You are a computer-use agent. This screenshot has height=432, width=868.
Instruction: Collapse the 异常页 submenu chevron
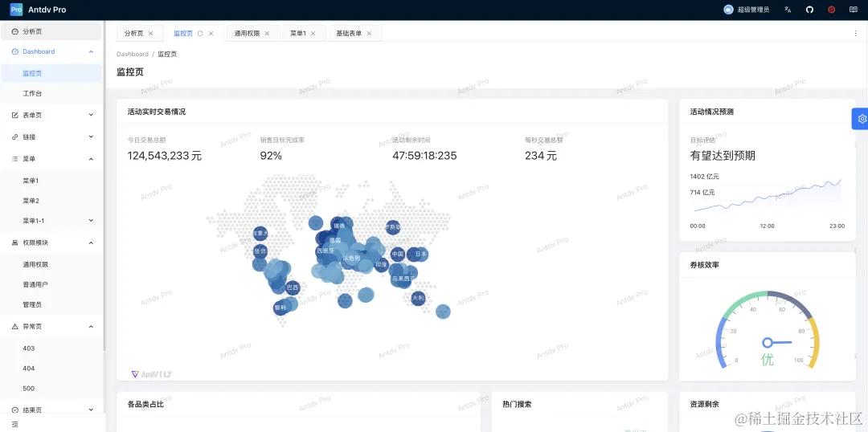pyautogui.click(x=92, y=327)
